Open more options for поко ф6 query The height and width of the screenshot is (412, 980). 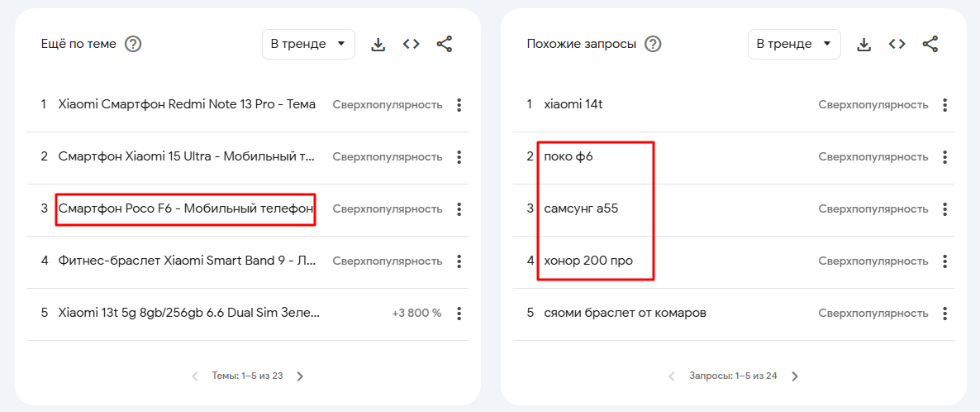pyautogui.click(x=945, y=156)
